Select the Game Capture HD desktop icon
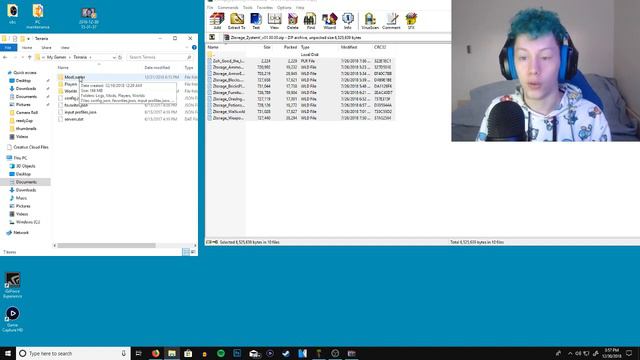 tap(12, 319)
